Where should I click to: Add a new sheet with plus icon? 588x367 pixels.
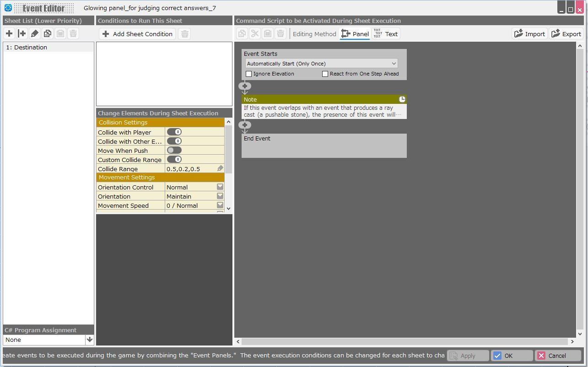[x=9, y=33]
